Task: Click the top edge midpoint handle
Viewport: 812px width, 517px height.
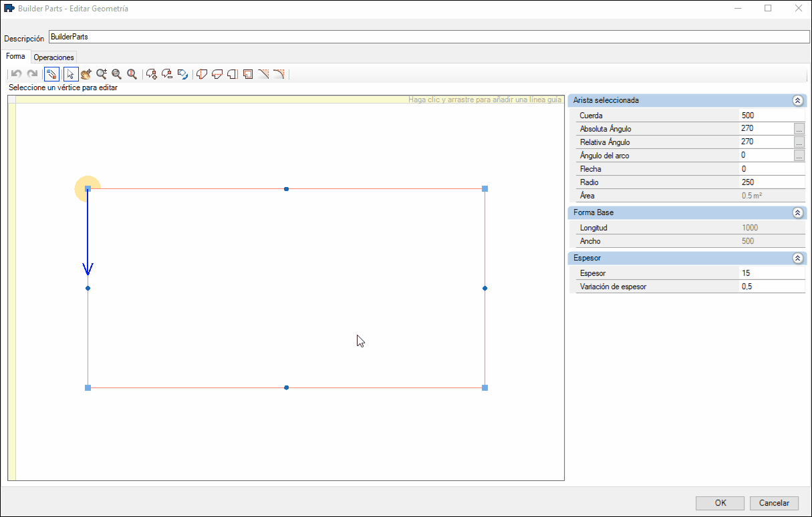Action: tap(287, 189)
